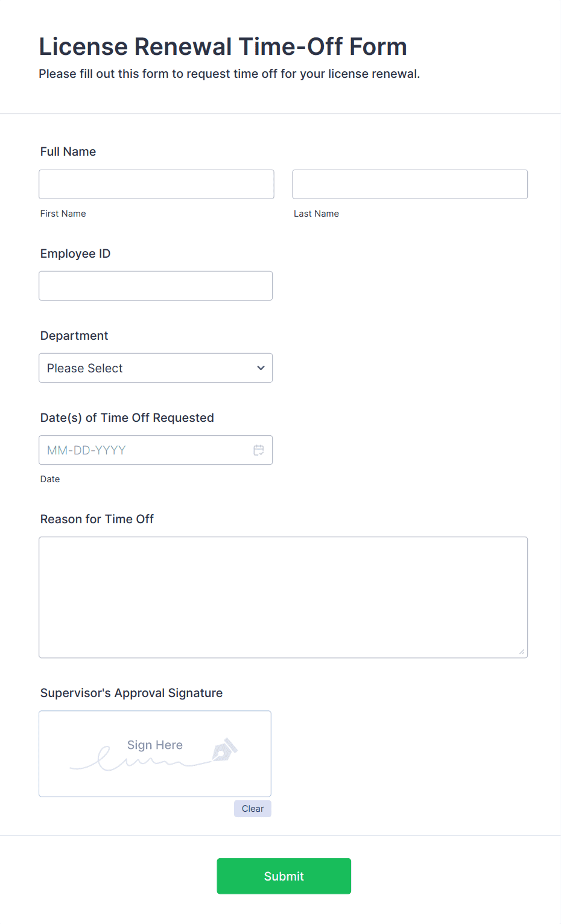561x924 pixels.
Task: Expand the Please Select department menu
Action: [156, 368]
